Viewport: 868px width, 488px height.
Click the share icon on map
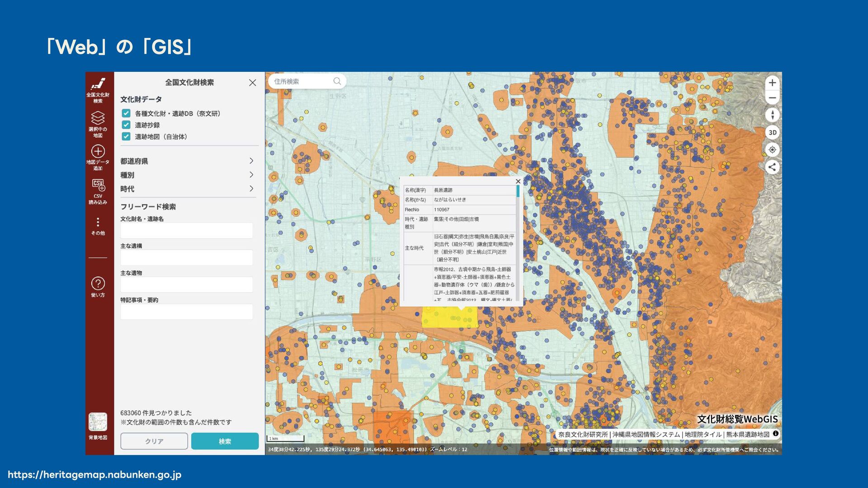coord(772,167)
